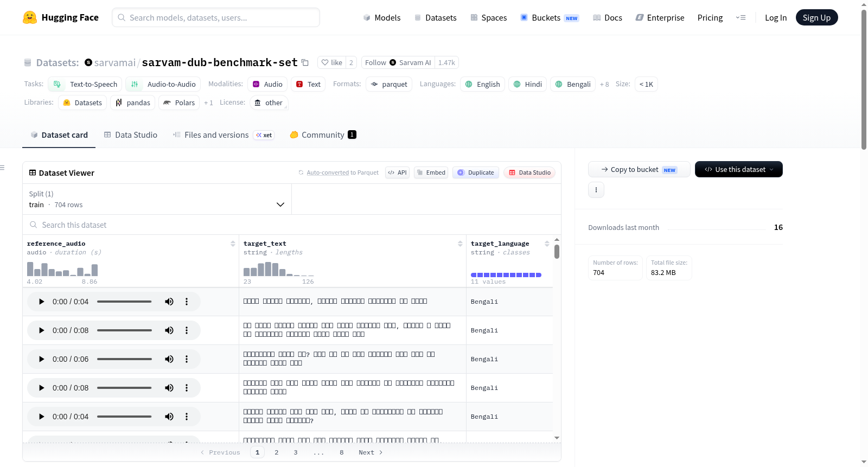
Task: Open the Embed button
Action: (431, 172)
